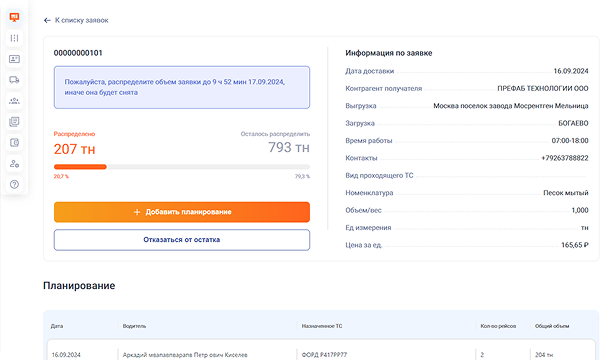The image size is (613, 360).
Task: Click the orange distribution progress bar
Action: pos(80,167)
